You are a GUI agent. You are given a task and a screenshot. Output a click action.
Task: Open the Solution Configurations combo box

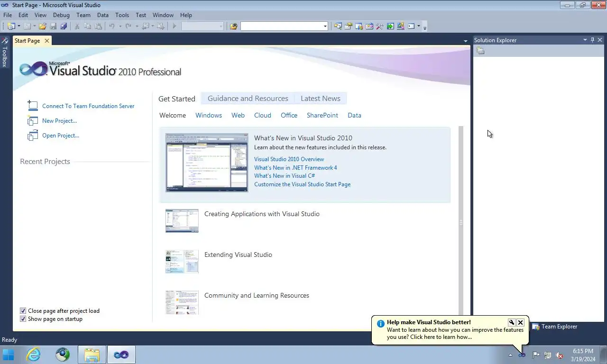[202, 27]
